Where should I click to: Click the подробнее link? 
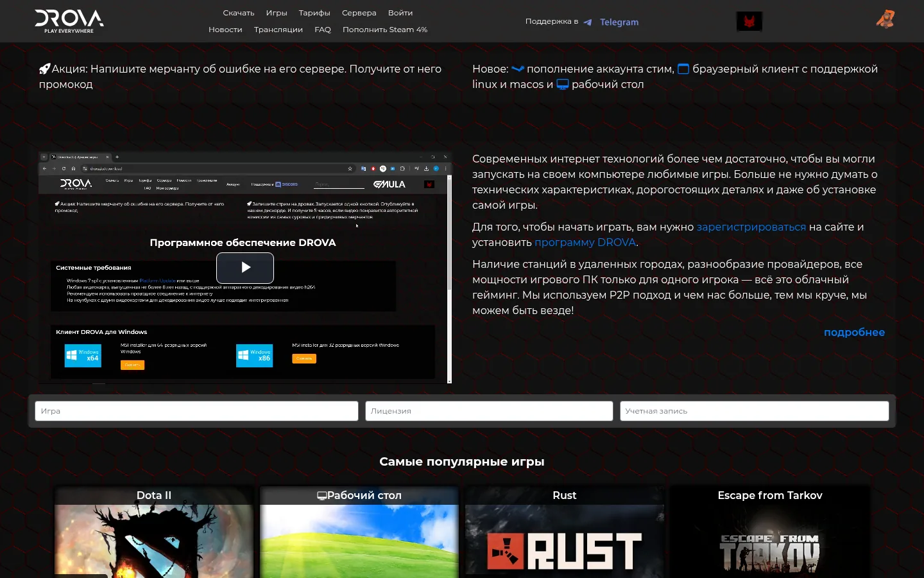[855, 332]
